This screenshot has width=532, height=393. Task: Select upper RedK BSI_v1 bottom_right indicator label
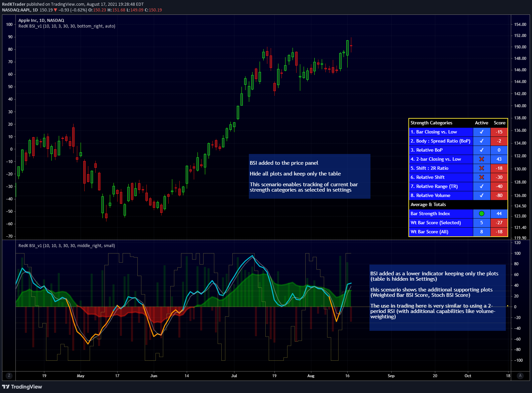67,26
